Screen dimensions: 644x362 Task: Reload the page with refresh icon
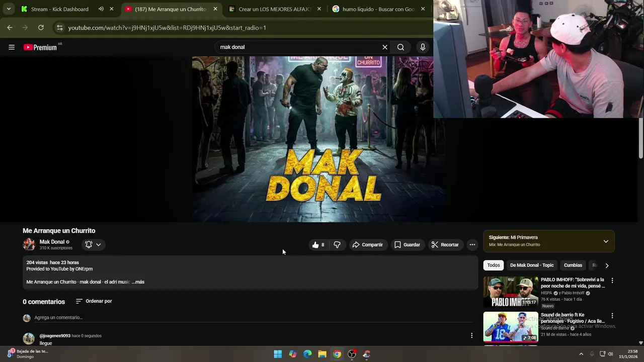pyautogui.click(x=41, y=28)
